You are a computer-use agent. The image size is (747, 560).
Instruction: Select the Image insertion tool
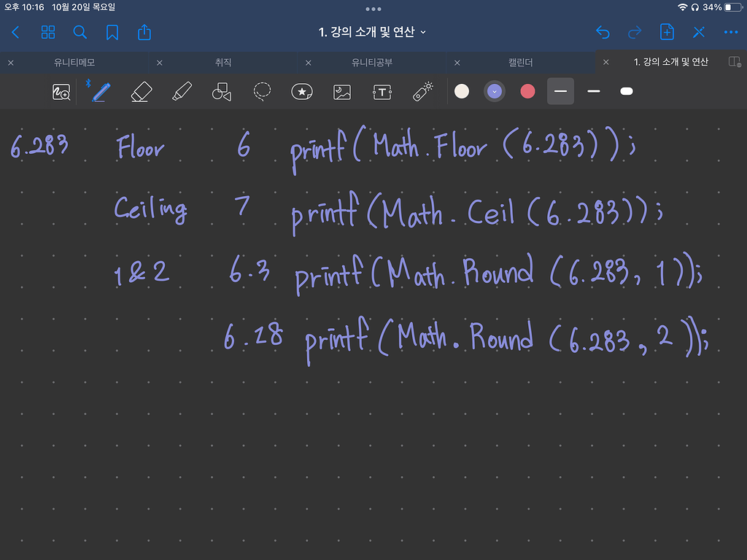point(342,91)
